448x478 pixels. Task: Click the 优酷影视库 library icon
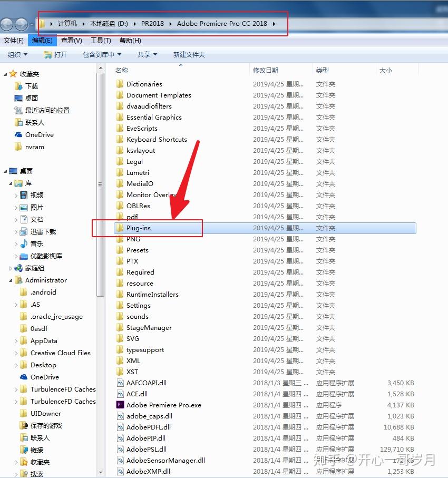(x=24, y=256)
